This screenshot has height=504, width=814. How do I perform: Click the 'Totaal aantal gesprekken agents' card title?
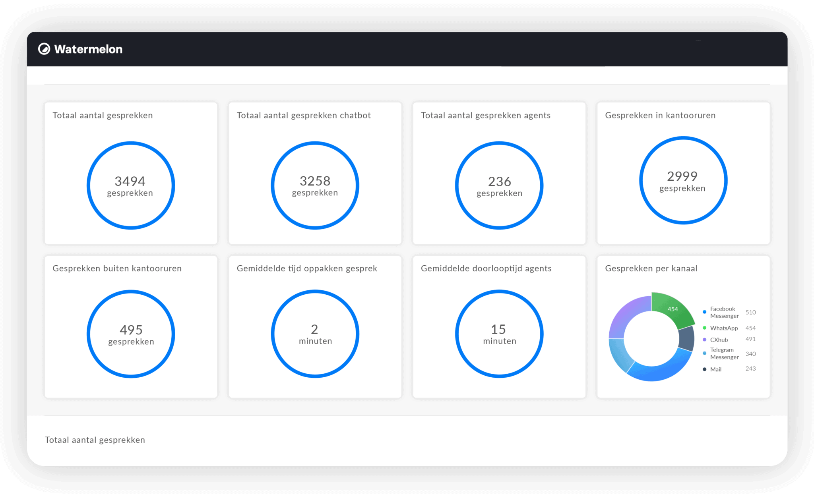(x=486, y=116)
